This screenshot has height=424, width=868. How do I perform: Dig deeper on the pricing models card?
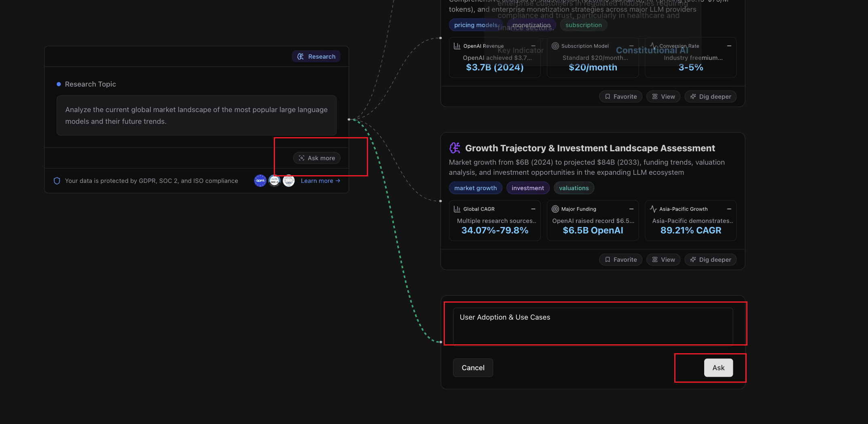(x=711, y=97)
